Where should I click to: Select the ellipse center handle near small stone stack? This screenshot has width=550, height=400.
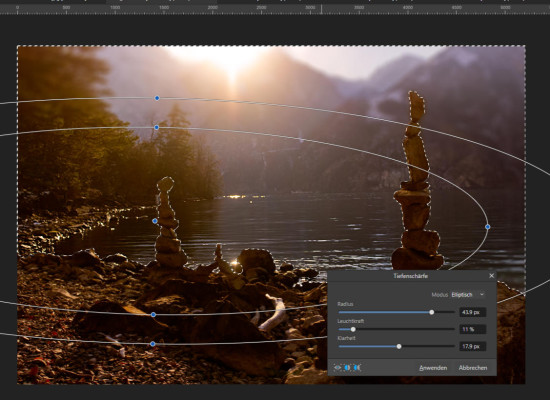pos(155,221)
